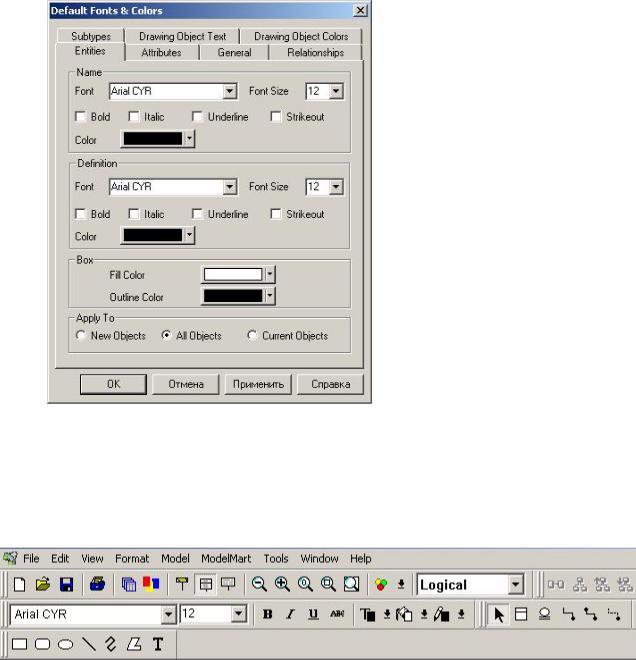Select the pointer arrow tool
636x660 pixels.
(499, 615)
